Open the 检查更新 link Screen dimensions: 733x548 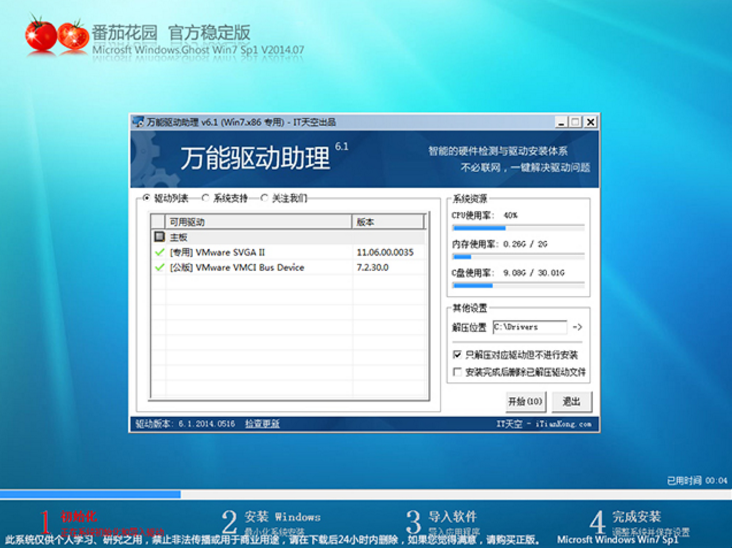(262, 424)
